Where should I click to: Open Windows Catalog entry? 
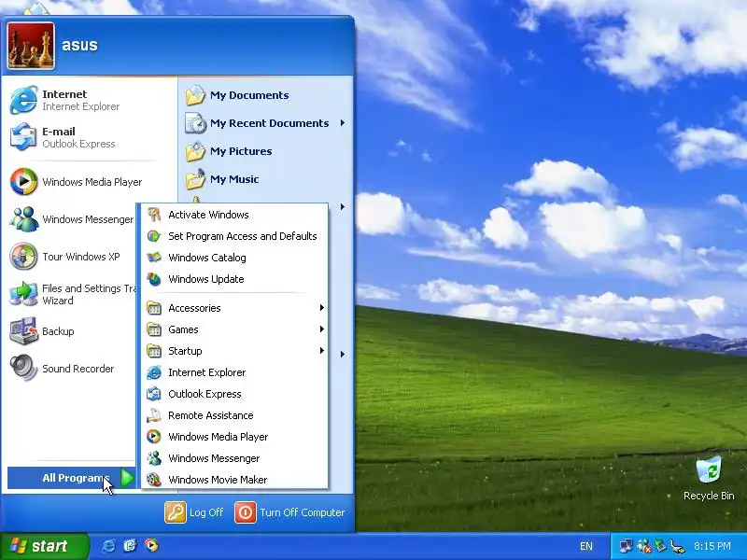click(x=234, y=258)
